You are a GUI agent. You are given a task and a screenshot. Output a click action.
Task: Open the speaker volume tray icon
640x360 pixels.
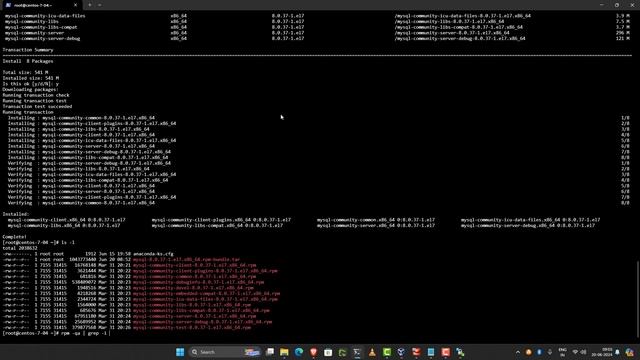[x=584, y=352]
